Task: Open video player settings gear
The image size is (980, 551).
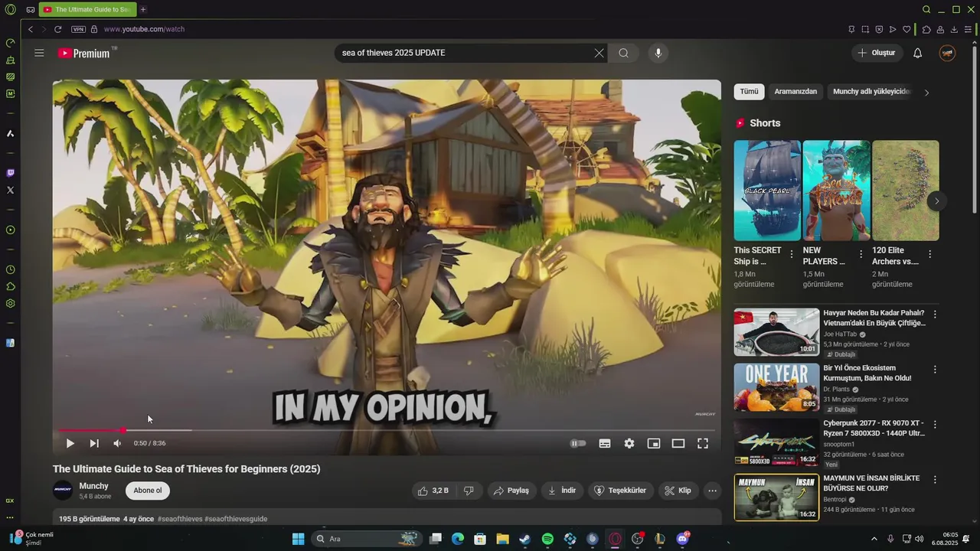Action: pyautogui.click(x=629, y=443)
